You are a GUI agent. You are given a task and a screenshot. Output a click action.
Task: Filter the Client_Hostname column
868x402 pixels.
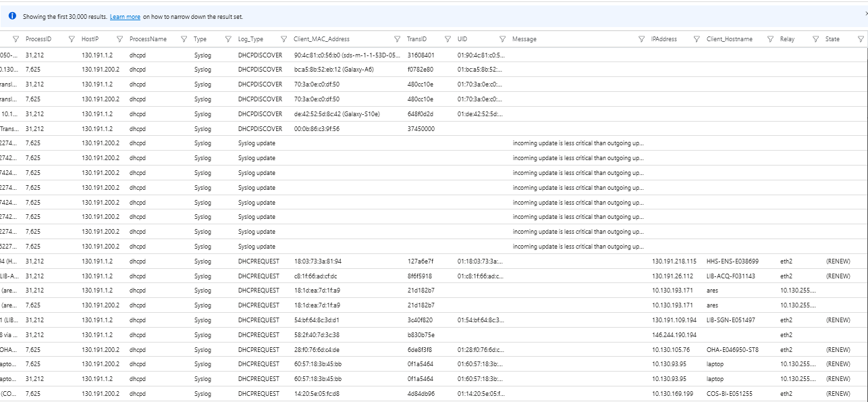point(697,39)
